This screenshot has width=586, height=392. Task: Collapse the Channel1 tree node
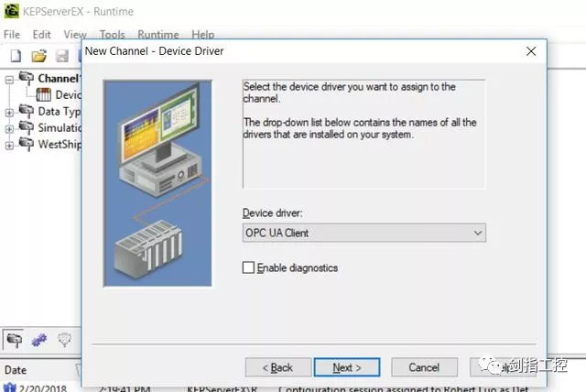(x=9, y=79)
